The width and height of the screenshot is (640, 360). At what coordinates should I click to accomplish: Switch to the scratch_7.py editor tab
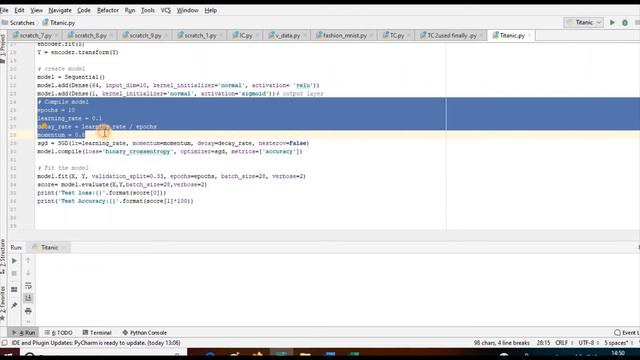(x=36, y=36)
